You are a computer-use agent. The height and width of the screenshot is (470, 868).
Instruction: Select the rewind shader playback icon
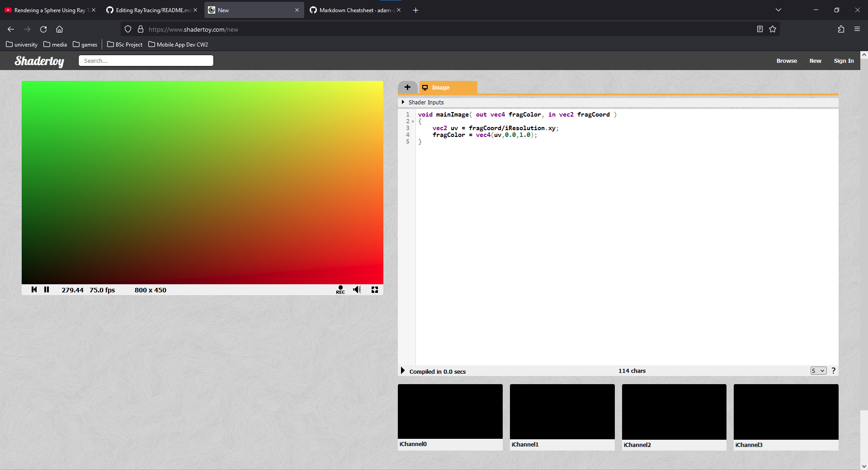34,290
